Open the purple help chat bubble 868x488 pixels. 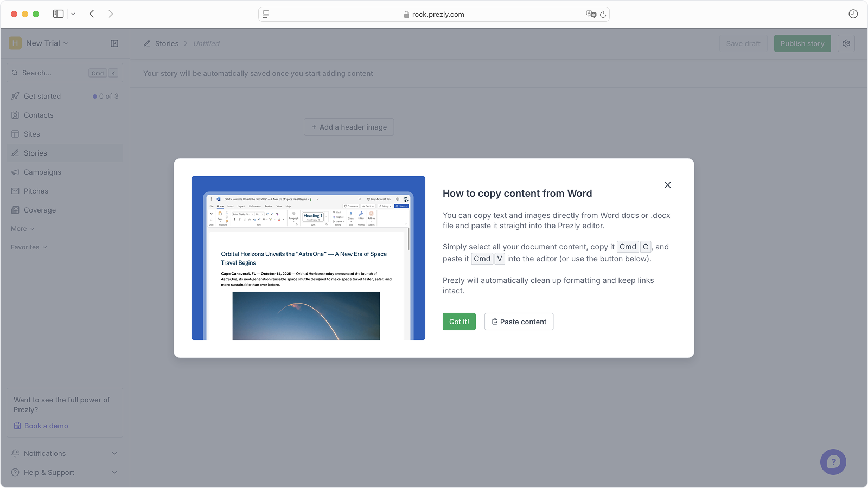pos(833,462)
